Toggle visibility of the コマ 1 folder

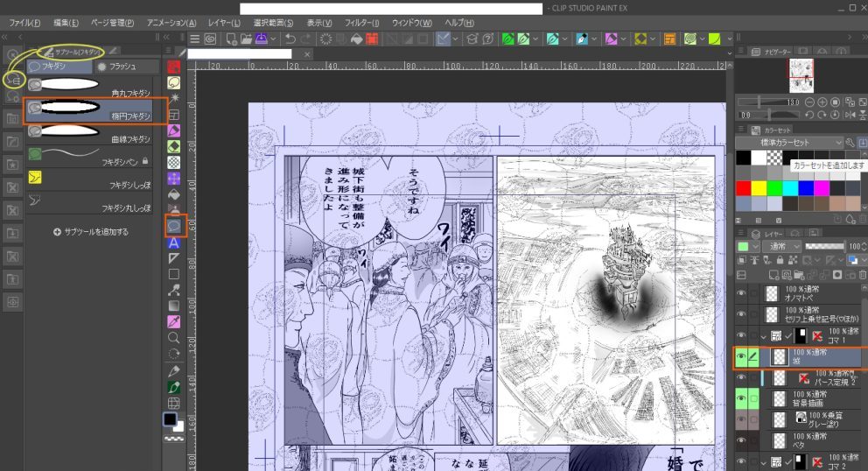point(741,335)
